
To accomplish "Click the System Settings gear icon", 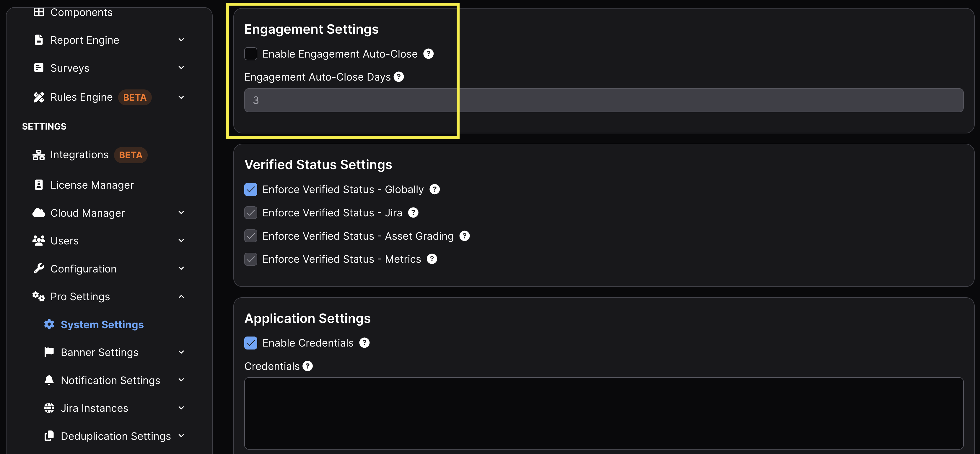I will [x=49, y=324].
